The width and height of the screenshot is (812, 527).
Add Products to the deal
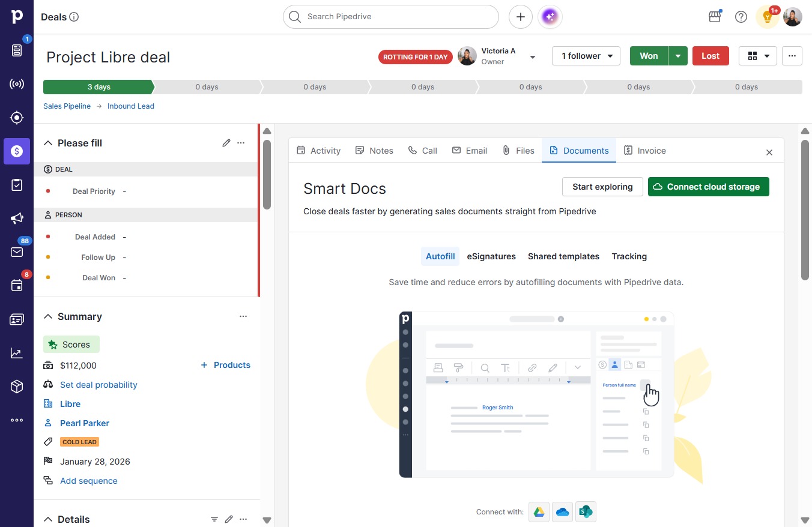point(225,365)
